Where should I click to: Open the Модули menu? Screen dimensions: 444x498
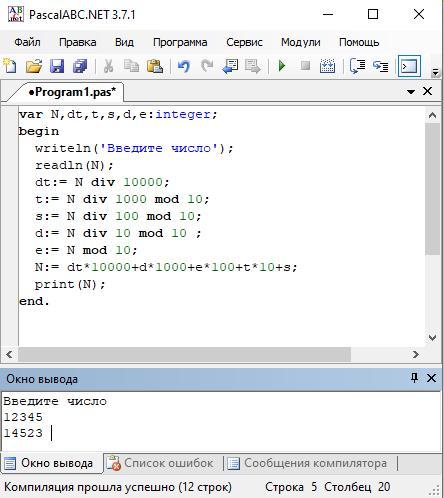click(301, 42)
